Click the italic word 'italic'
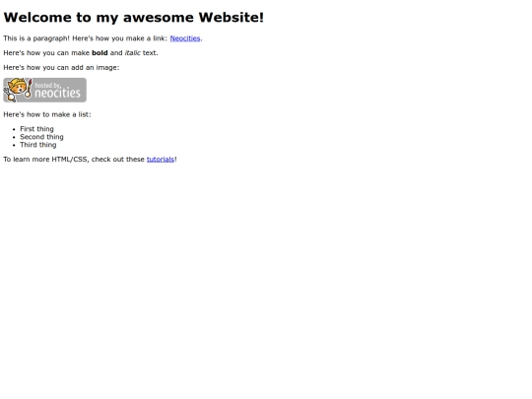The height and width of the screenshot is (399, 532). 132,53
